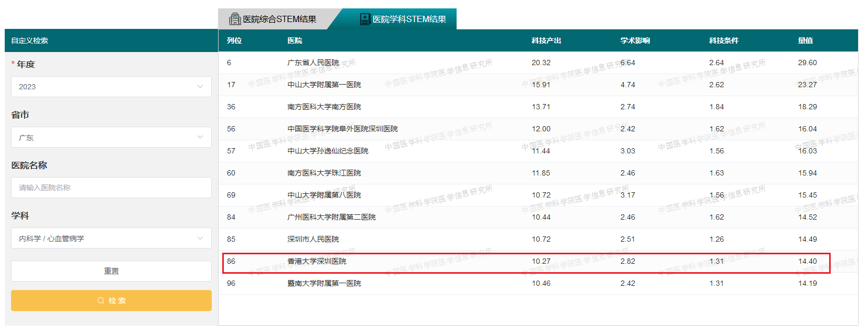This screenshot has width=868, height=331.
Task: Click 科技条件 value 2.64
Action: pyautogui.click(x=717, y=63)
